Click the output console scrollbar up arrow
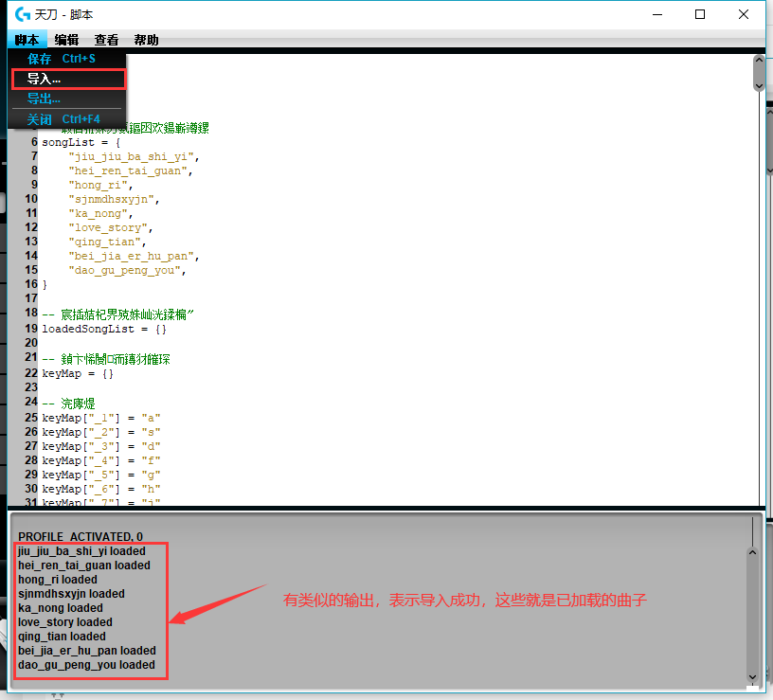Viewport: 773px width, 700px height. click(752, 552)
